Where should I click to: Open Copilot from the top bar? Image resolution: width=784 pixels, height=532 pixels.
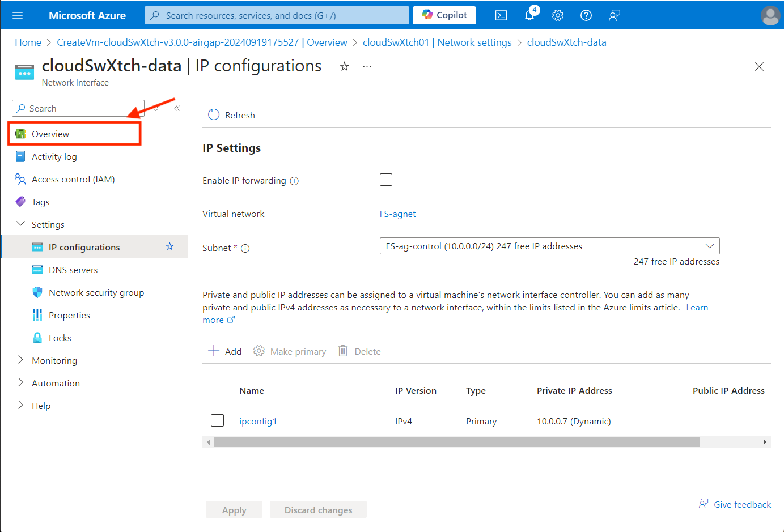pyautogui.click(x=444, y=15)
